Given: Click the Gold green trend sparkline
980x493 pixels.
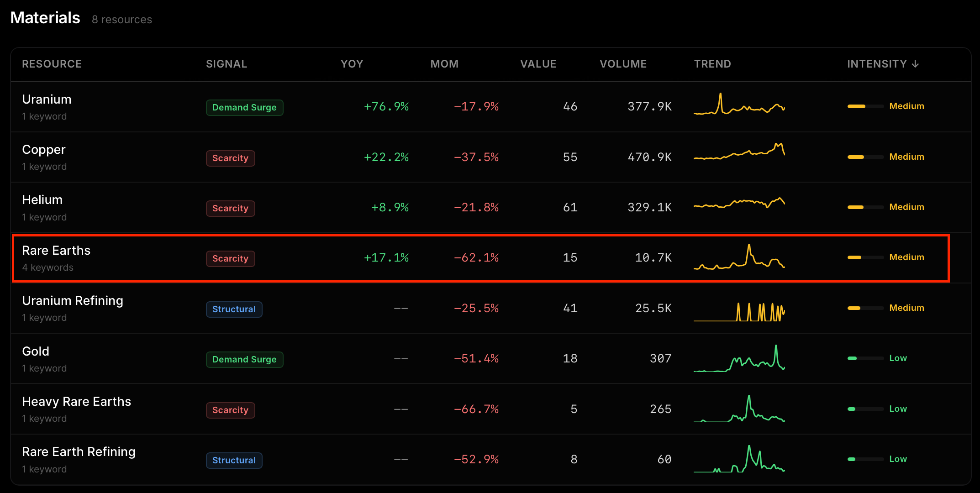Looking at the screenshot, I should 739,359.
